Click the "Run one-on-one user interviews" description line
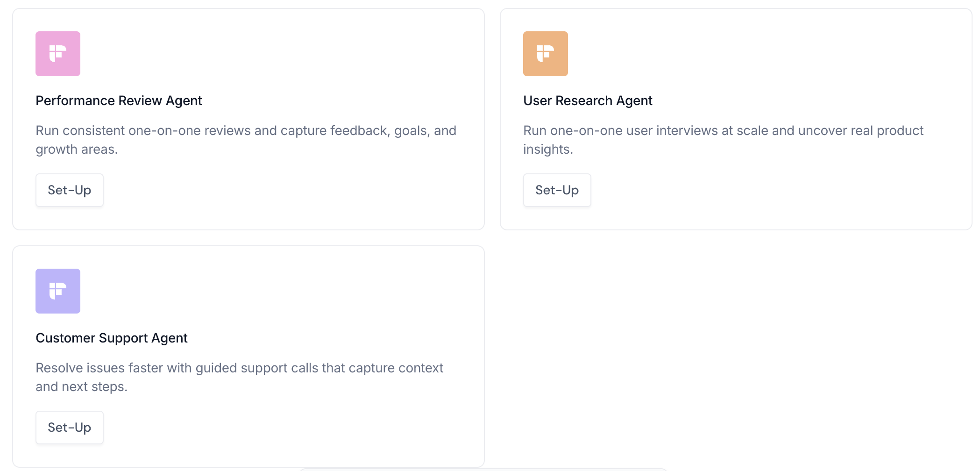The image size is (980, 471). 723,130
